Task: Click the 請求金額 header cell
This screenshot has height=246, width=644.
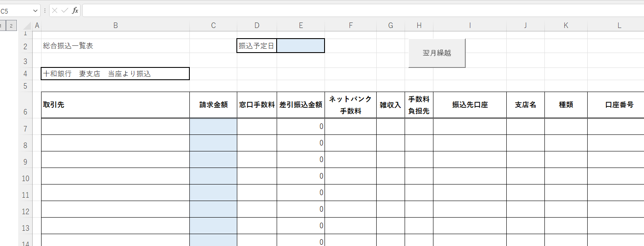Action: (x=213, y=105)
